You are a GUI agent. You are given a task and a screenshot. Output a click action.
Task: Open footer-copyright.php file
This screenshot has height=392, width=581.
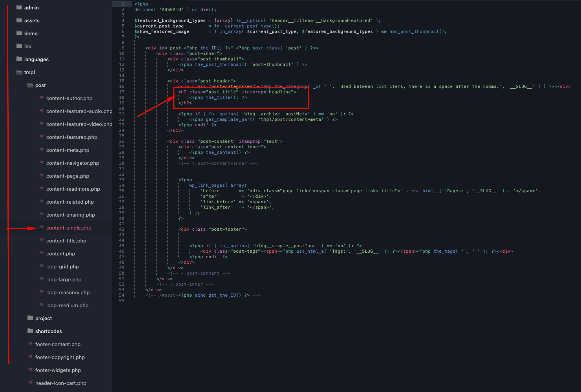tap(60, 357)
